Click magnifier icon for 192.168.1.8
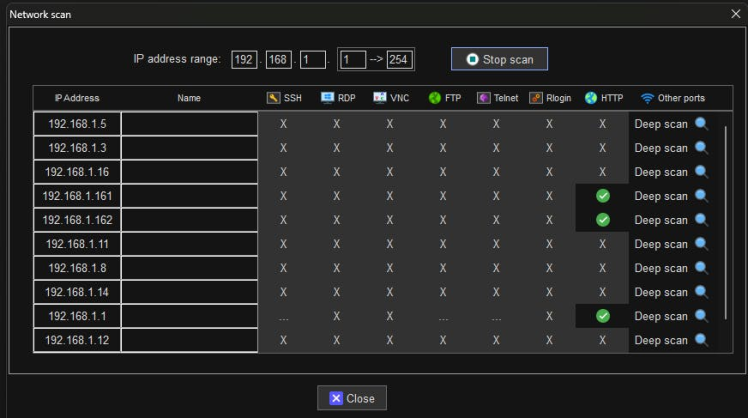This screenshot has width=748, height=418. pyautogui.click(x=701, y=268)
